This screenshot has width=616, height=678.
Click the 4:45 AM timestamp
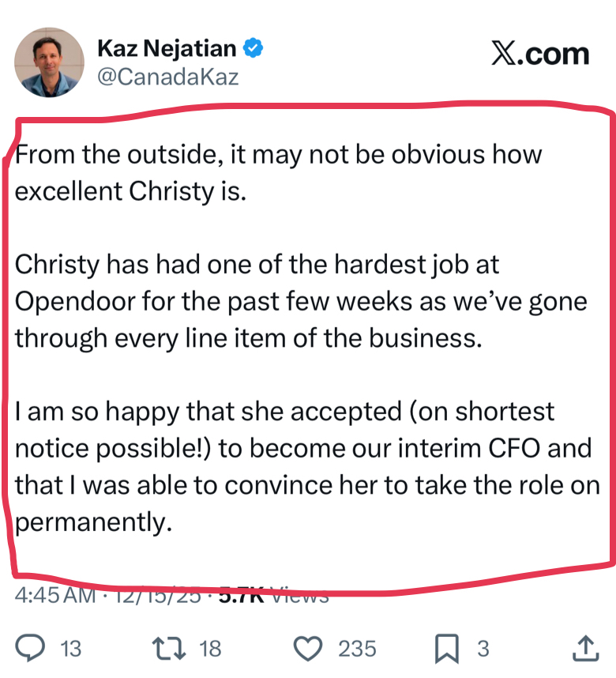55,595
